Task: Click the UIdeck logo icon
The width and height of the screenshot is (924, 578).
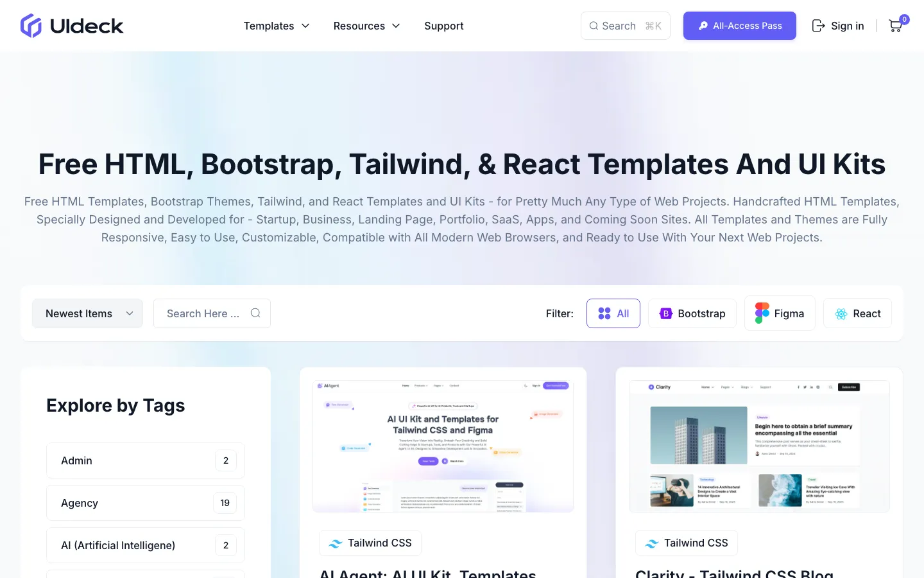Action: 31,26
